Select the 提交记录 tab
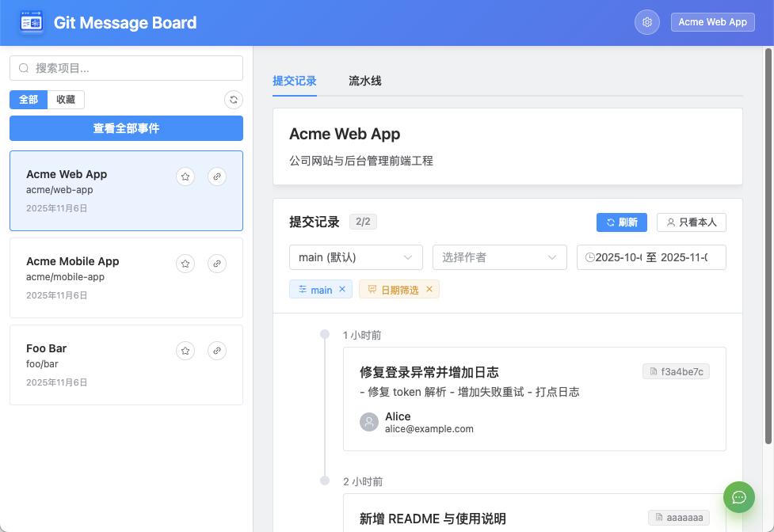 pos(295,81)
